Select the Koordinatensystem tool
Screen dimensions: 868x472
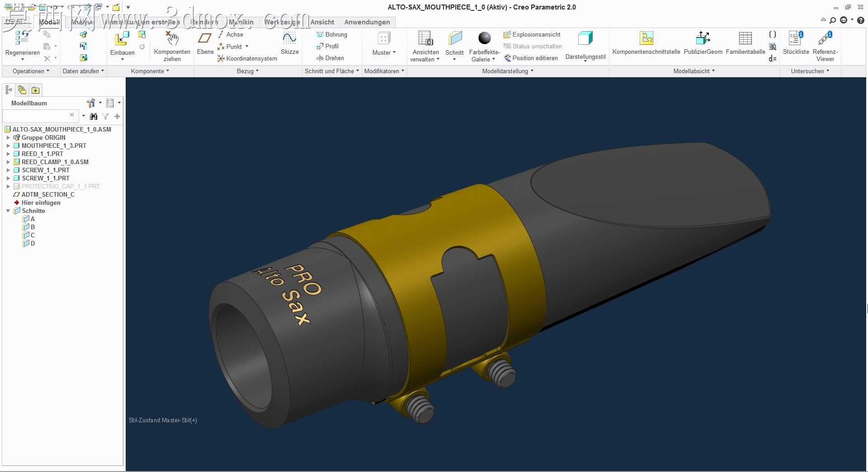(x=247, y=58)
